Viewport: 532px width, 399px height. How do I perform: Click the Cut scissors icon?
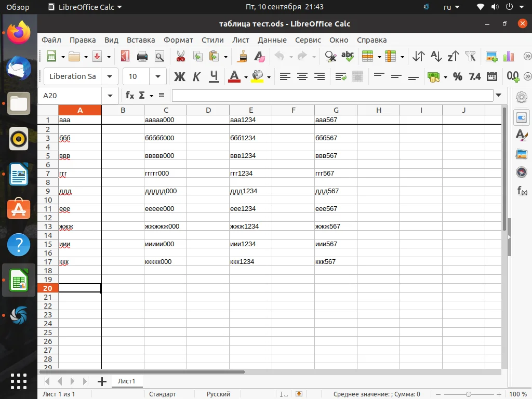pos(180,56)
